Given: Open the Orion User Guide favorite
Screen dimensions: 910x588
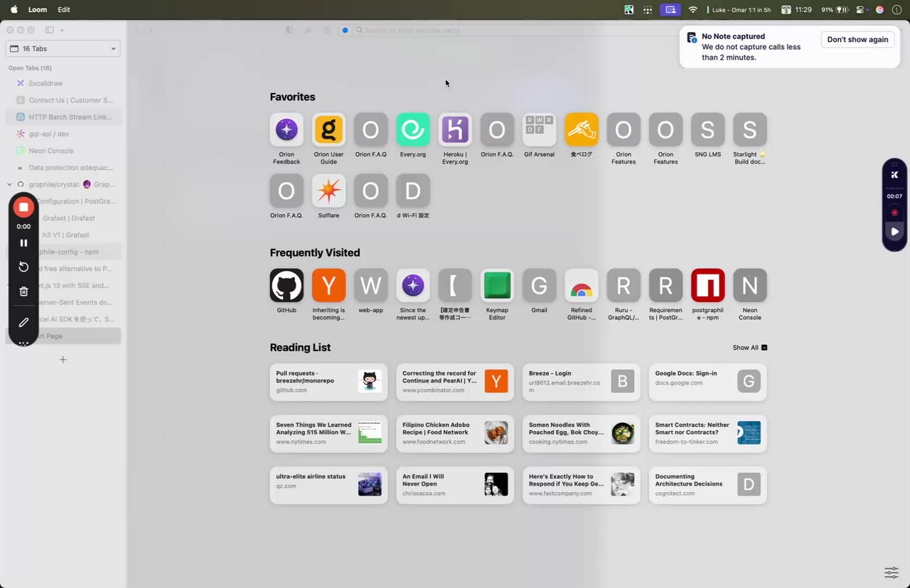Looking at the screenshot, I should click(328, 139).
